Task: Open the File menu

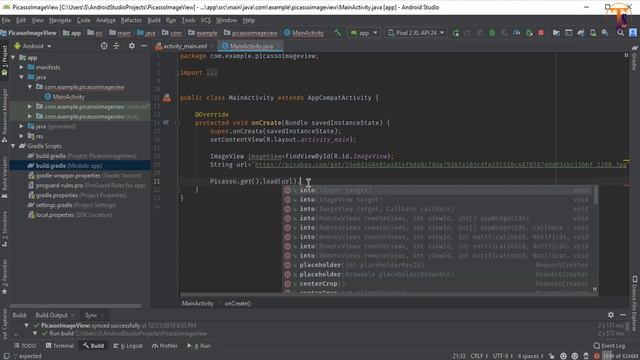Action: tap(6, 20)
